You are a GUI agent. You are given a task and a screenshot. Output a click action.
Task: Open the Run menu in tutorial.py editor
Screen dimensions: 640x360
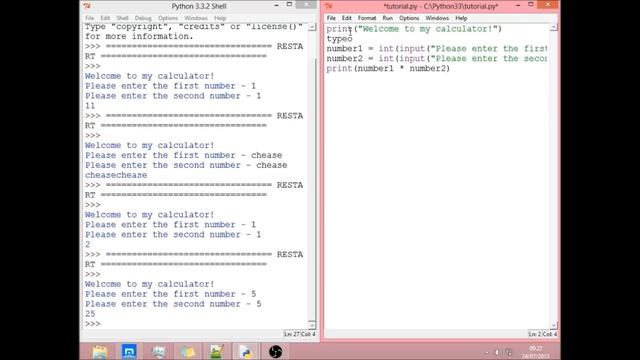[387, 18]
